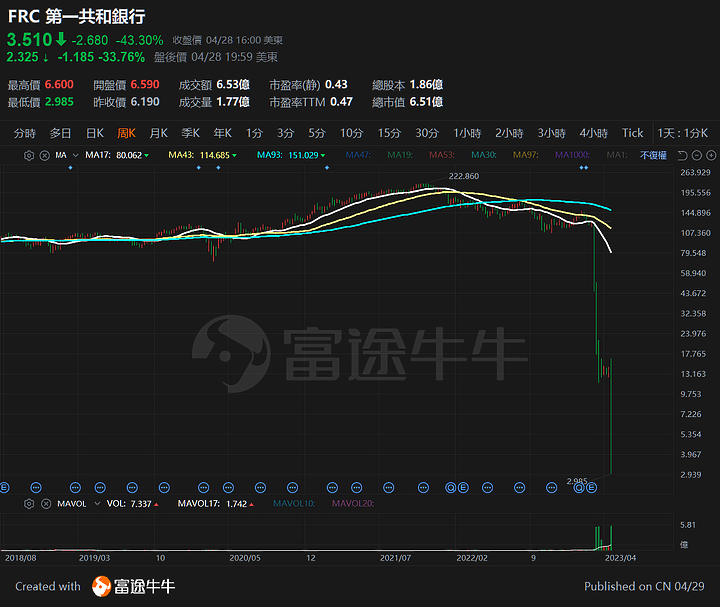Enable the MA30 line
This screenshot has width=720, height=607.
484,155
